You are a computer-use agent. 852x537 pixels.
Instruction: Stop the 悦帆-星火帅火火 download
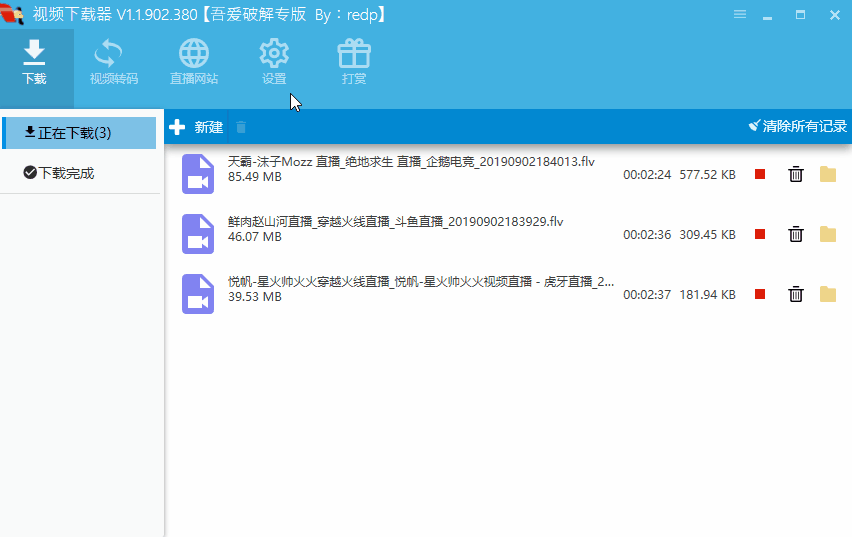pos(760,294)
